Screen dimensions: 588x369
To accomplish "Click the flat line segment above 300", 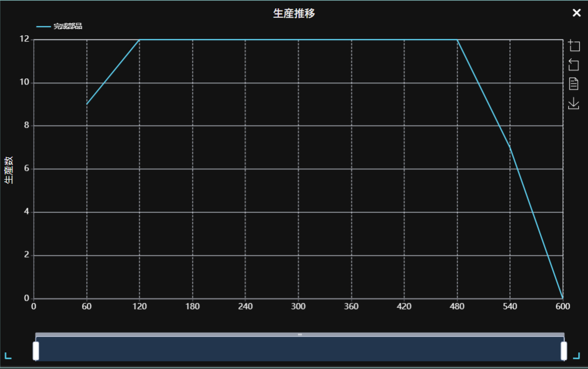I will [298, 39].
